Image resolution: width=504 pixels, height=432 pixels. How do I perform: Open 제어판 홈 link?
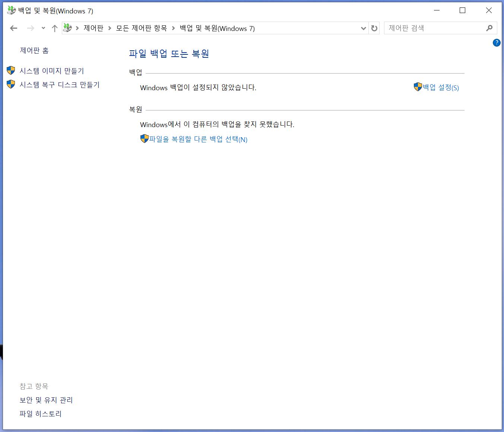[x=34, y=50]
